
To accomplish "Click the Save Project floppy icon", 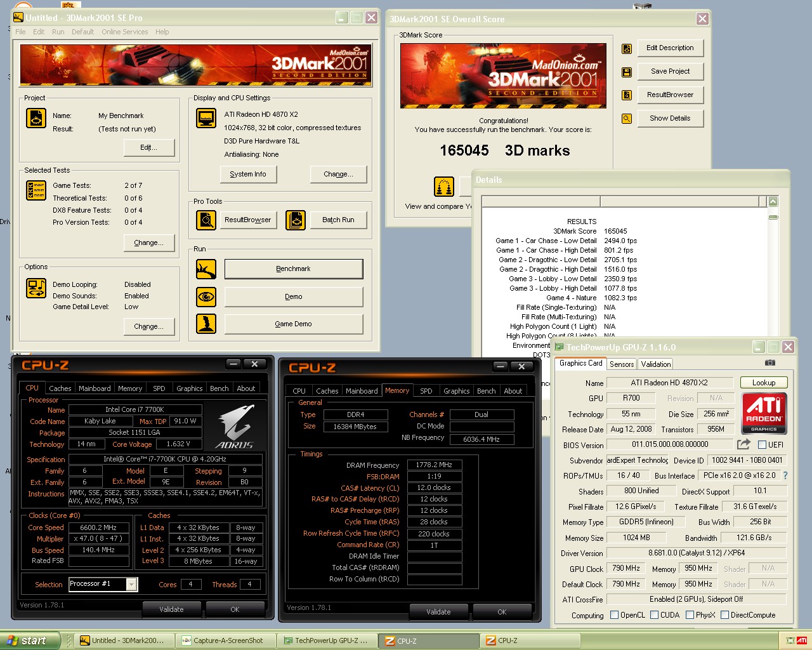I will (x=627, y=72).
